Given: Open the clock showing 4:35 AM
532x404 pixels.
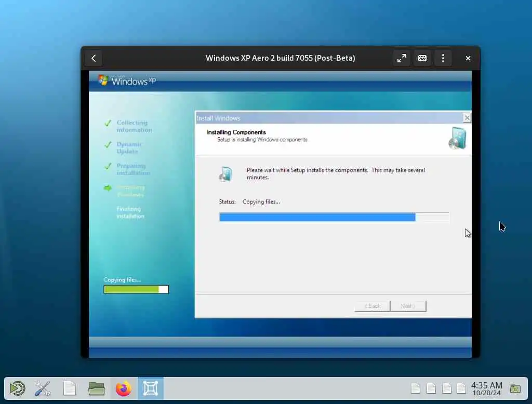Looking at the screenshot, I should coord(486,389).
